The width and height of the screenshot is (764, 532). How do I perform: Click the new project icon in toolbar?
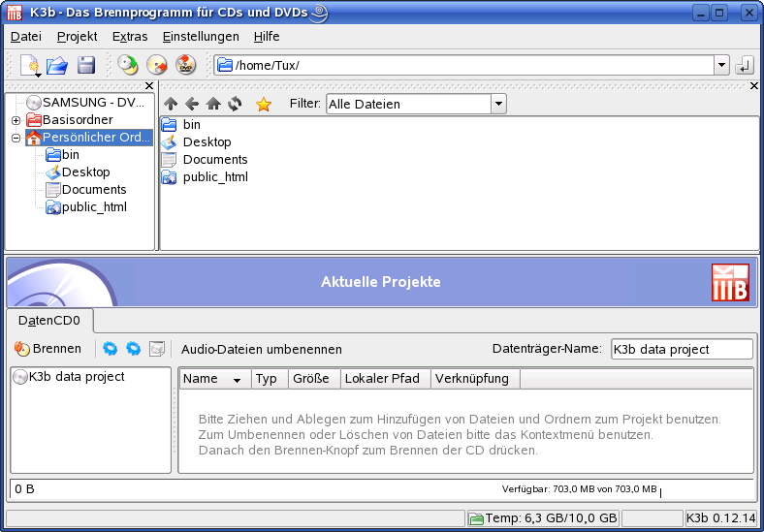tap(28, 63)
